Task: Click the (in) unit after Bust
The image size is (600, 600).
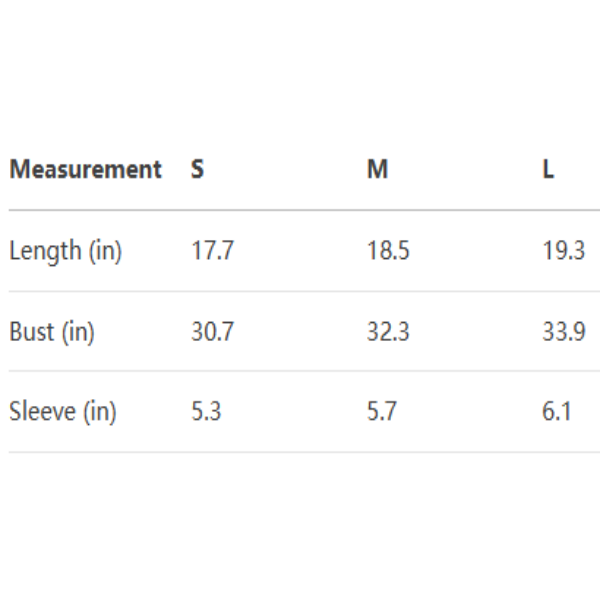Action: point(78,332)
